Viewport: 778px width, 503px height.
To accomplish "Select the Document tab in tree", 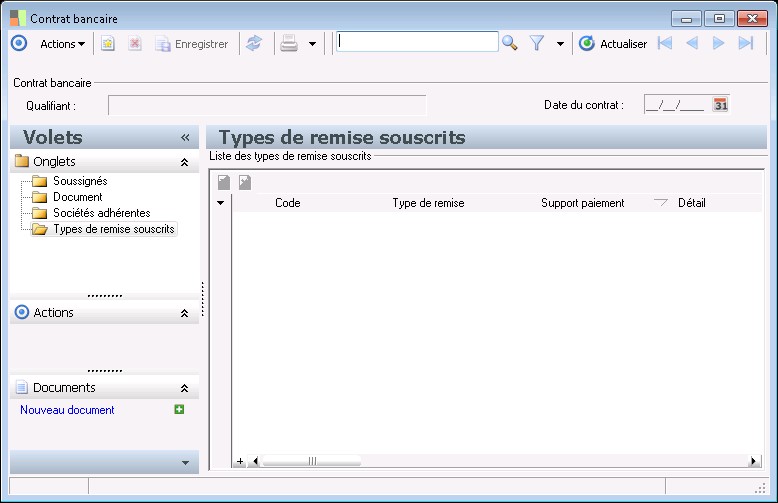I will [x=77, y=197].
